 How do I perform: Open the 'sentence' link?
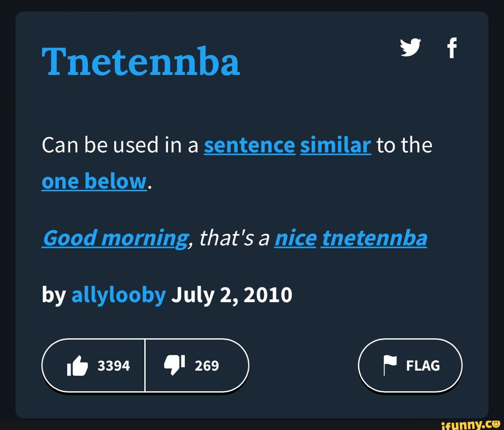pos(249,145)
